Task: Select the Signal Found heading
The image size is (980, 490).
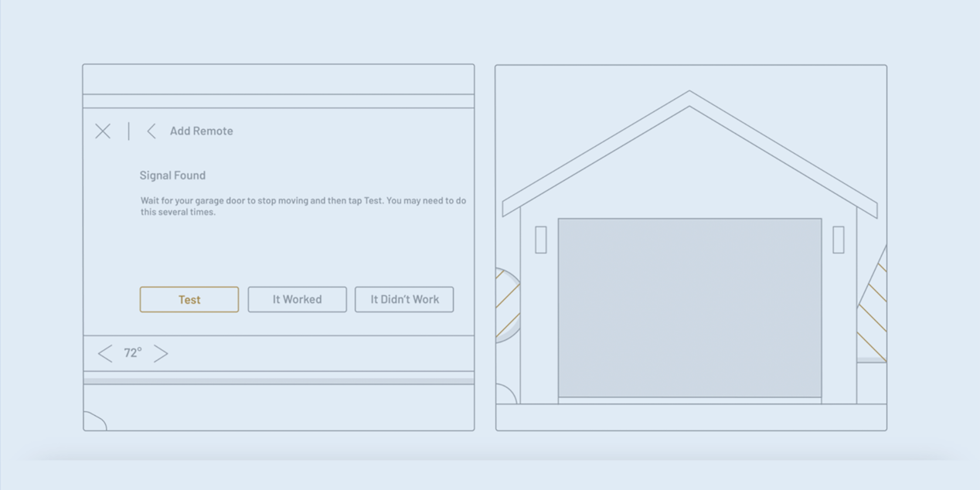Action: (x=172, y=175)
